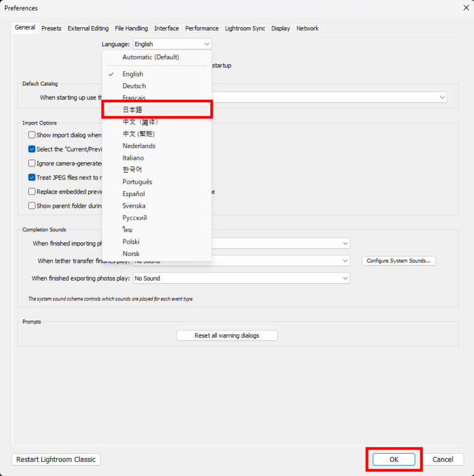
Task: Open the External Editing tab
Action: (88, 28)
